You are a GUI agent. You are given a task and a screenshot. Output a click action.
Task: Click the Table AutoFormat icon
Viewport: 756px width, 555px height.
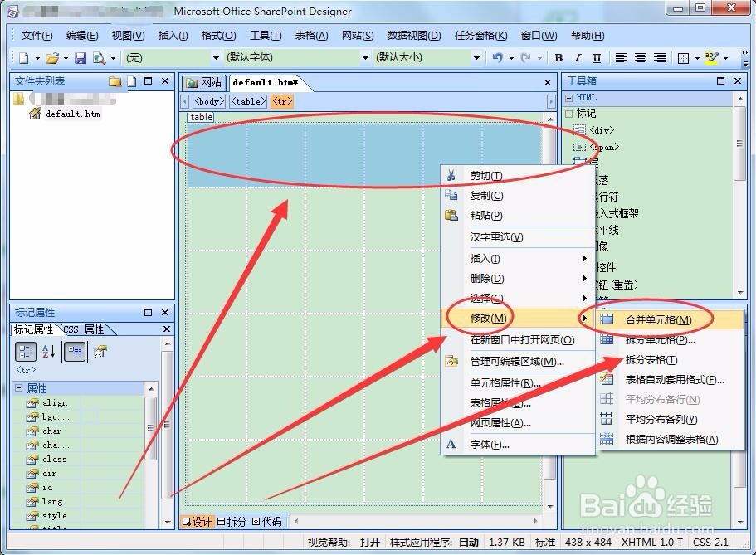tap(607, 379)
